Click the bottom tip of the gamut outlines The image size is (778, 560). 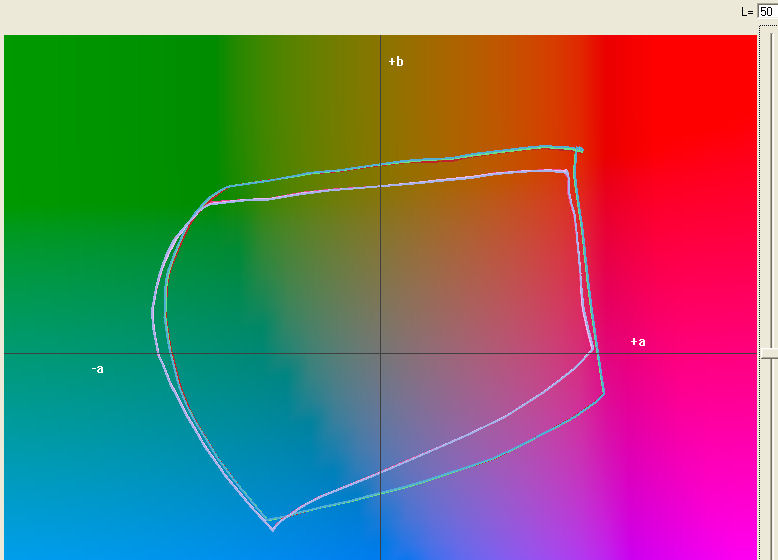(x=271, y=529)
